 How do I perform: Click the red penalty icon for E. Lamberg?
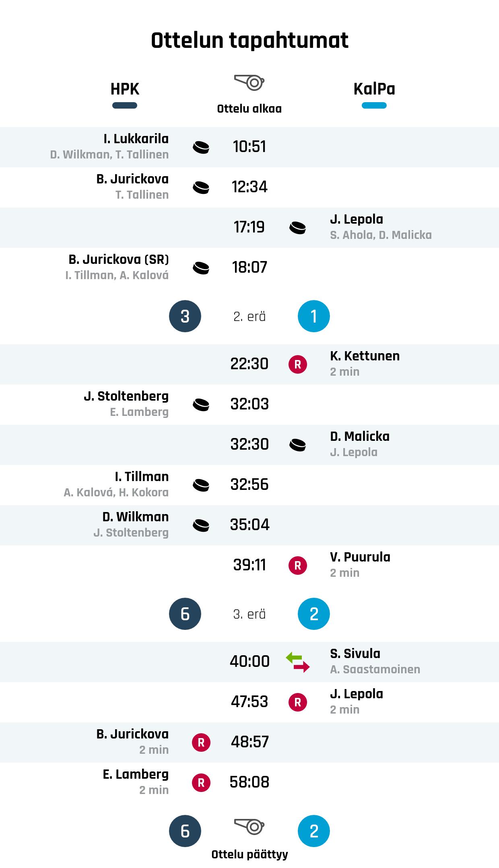click(201, 783)
